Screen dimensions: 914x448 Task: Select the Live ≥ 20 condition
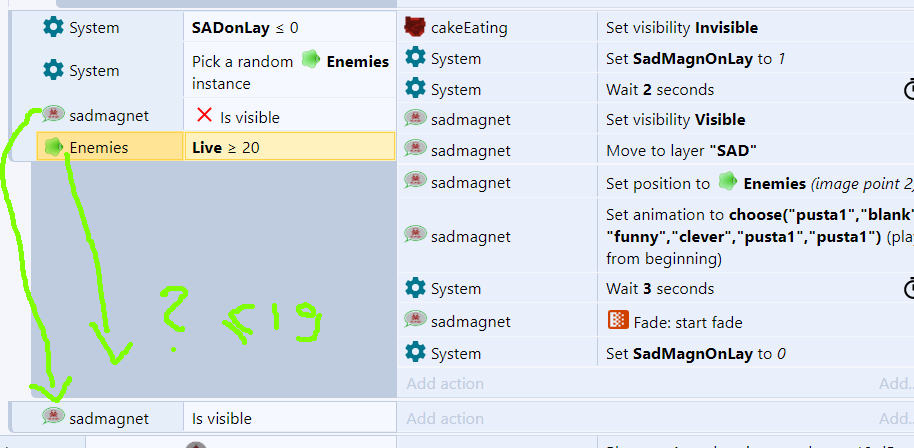(x=290, y=147)
